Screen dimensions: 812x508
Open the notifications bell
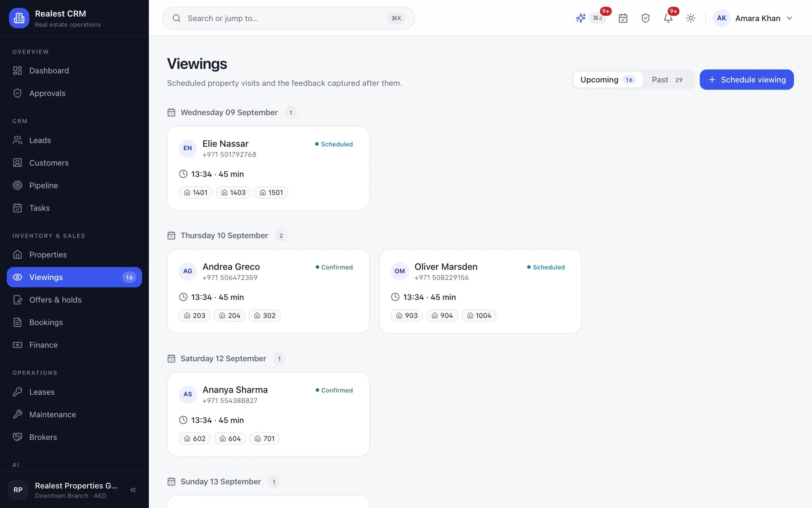(x=668, y=18)
